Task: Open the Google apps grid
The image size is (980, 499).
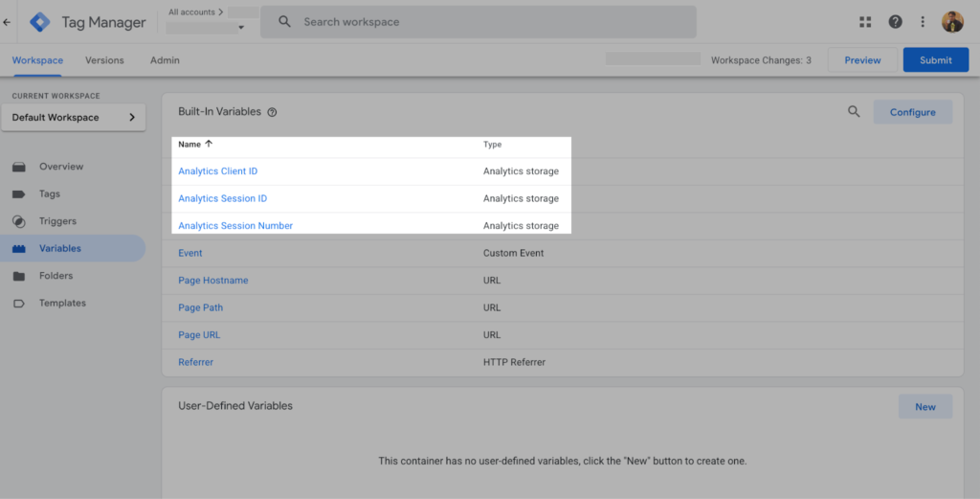Action: click(865, 22)
